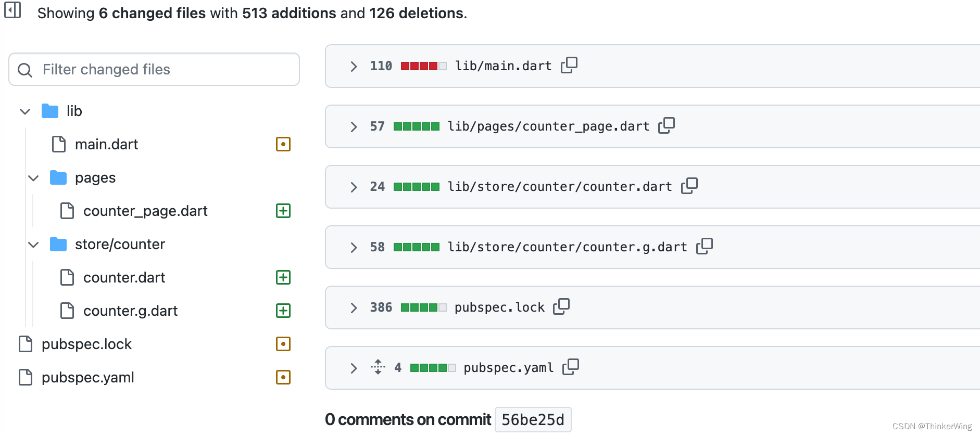Collapse the pages folder chevron
The image size is (980, 436).
pyautogui.click(x=33, y=178)
